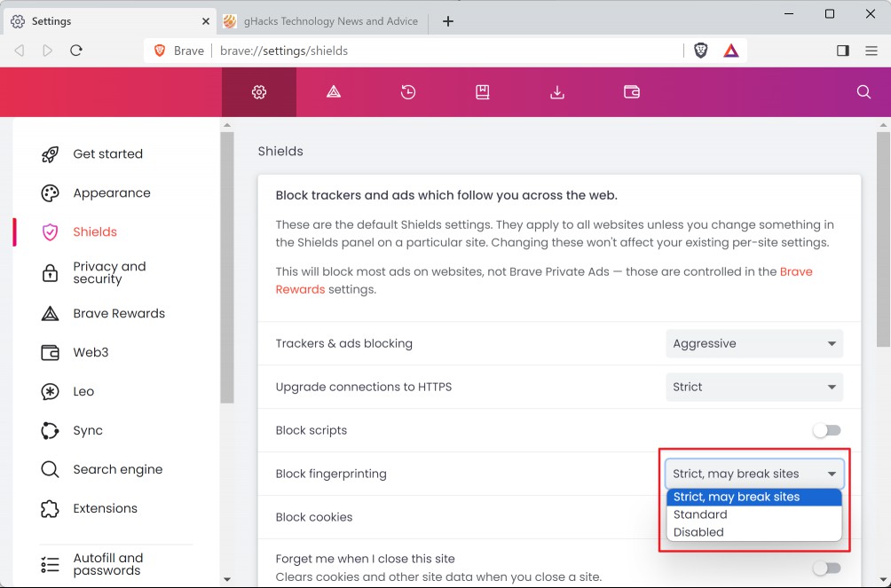The height and width of the screenshot is (588, 891).
Task: Open Brave Rewards settings page label
Action: click(x=119, y=314)
